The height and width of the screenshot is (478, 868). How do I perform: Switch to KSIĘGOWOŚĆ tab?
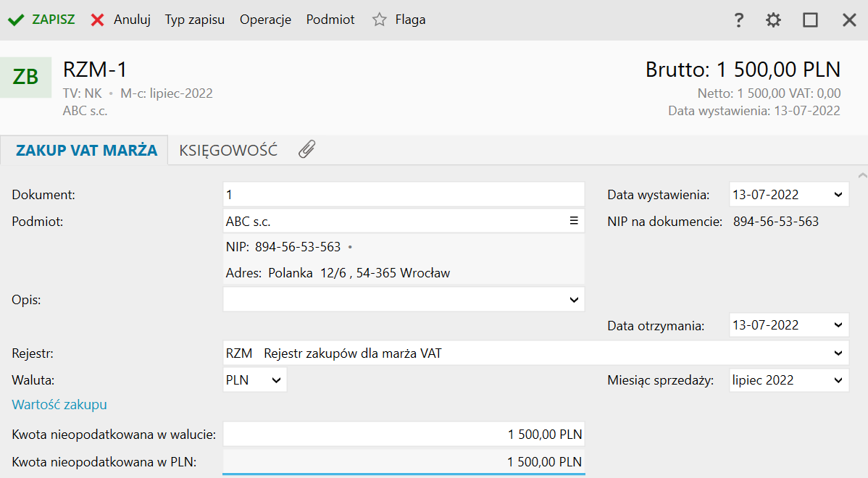pyautogui.click(x=228, y=151)
